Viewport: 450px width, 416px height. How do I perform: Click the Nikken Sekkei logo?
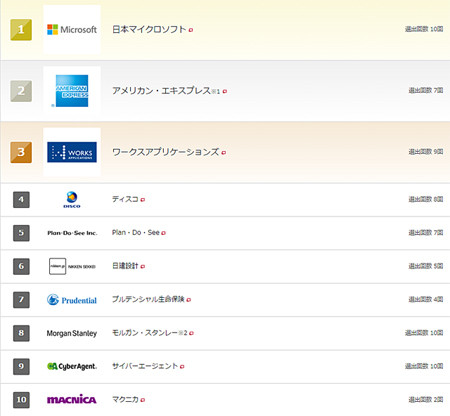point(72,266)
